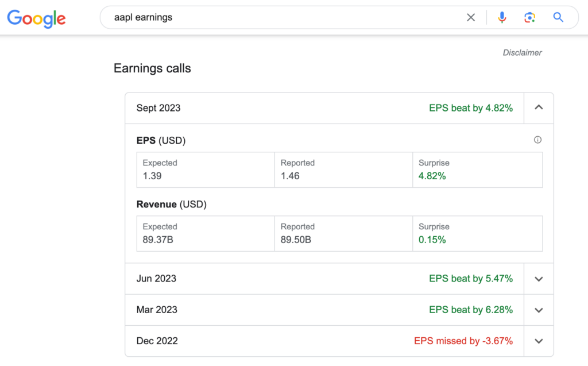588x366 pixels.
Task: Open the Disclaimer link
Action: coord(522,52)
